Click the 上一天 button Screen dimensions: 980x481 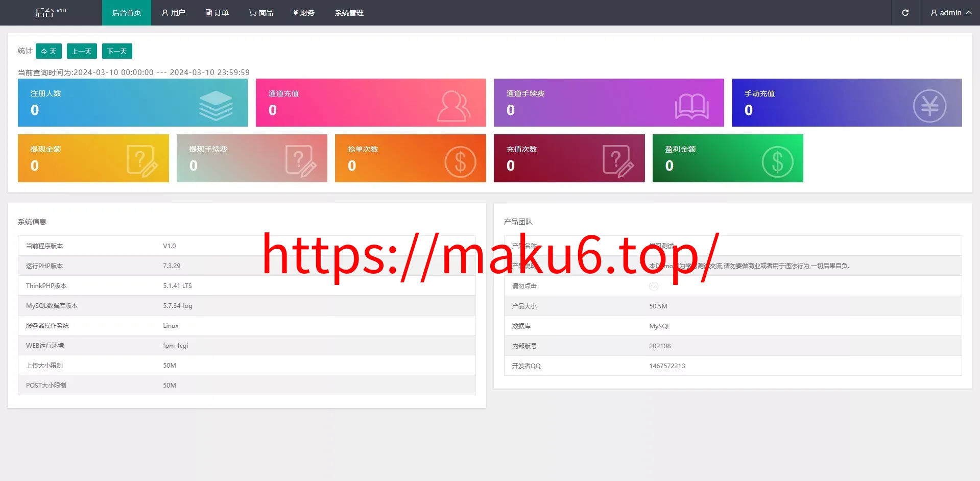82,51
